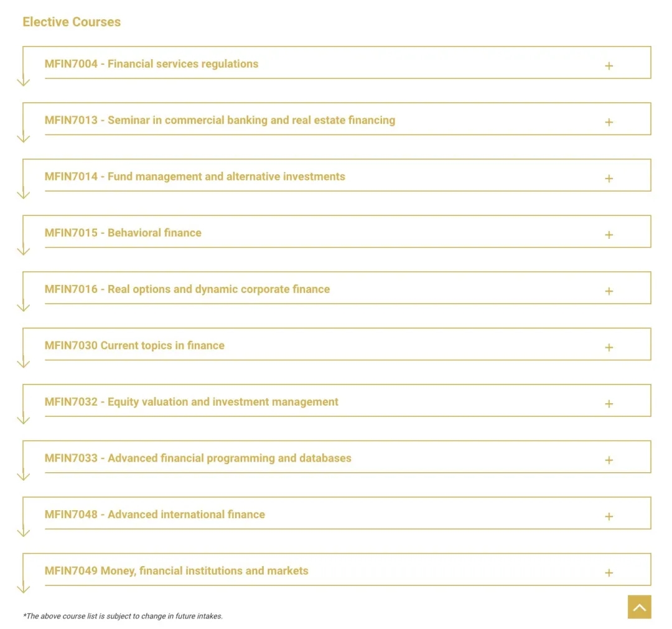Open Money, financial institutions and markets title
The height and width of the screenshot is (629, 672).
pos(177,571)
